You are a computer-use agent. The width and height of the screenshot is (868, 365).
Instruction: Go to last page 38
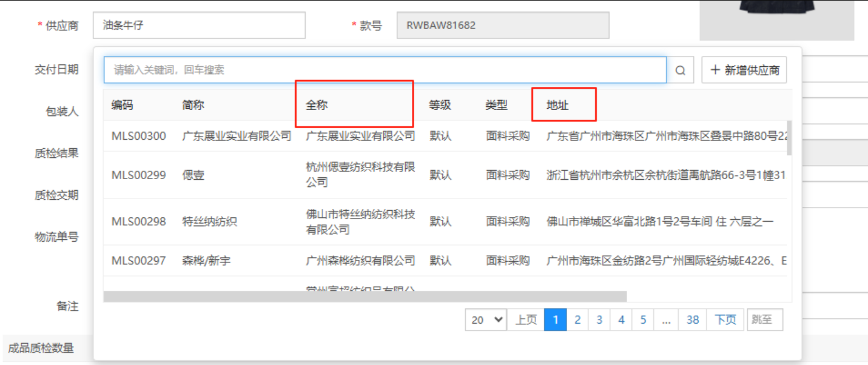point(693,319)
